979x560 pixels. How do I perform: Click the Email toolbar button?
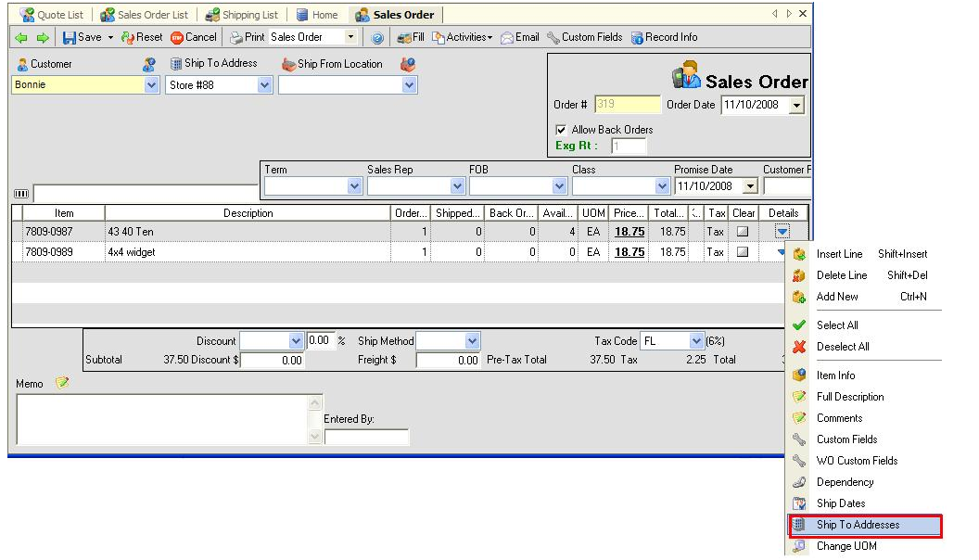click(519, 37)
